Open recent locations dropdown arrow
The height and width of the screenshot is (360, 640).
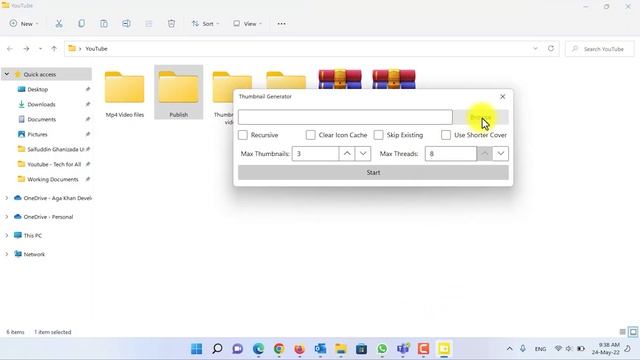40,49
